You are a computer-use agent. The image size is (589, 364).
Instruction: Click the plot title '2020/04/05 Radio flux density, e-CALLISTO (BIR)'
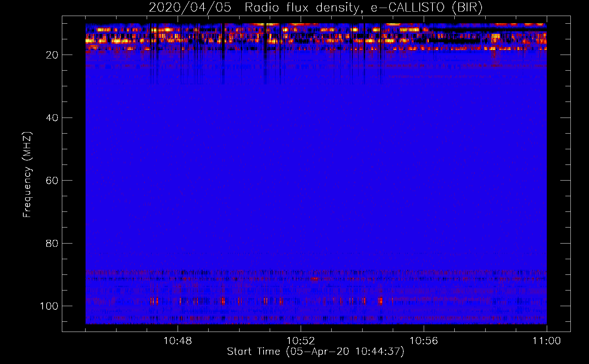pyautogui.click(x=316, y=8)
